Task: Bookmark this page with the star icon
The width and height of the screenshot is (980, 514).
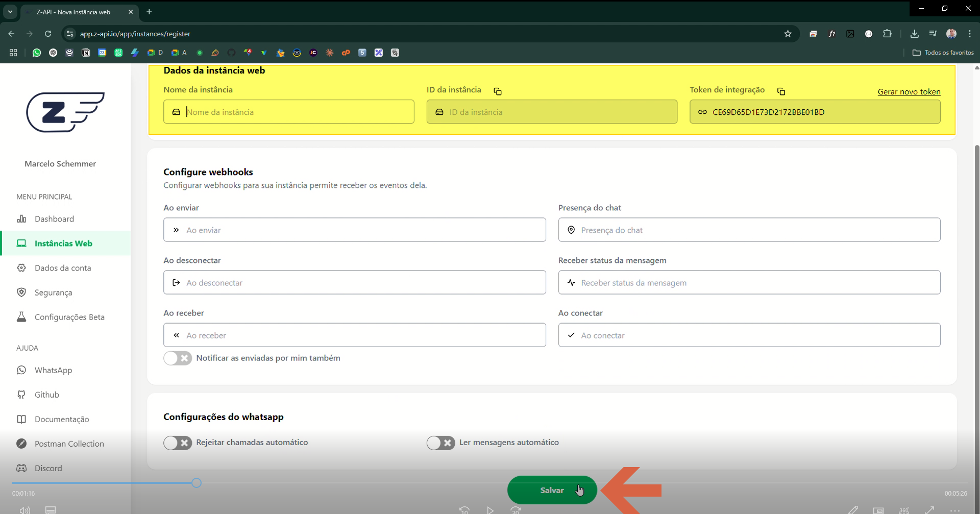Action: (x=788, y=34)
